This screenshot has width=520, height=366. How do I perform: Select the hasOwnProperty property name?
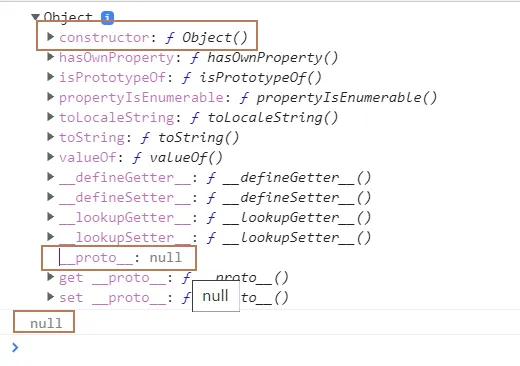(116, 58)
